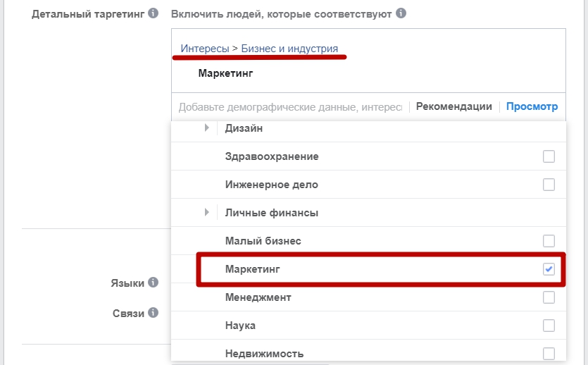The height and width of the screenshot is (365, 588).
Task: Click the Инженерное дело row label
Action: point(272,185)
